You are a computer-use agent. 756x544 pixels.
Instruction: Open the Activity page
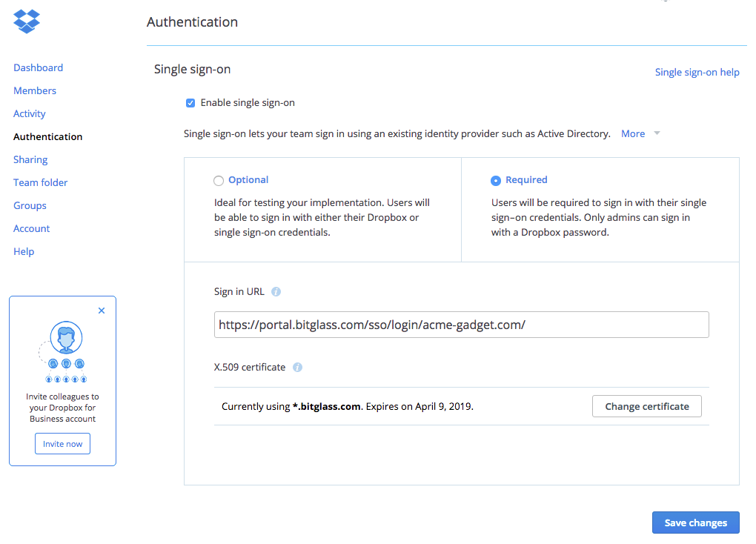click(29, 113)
